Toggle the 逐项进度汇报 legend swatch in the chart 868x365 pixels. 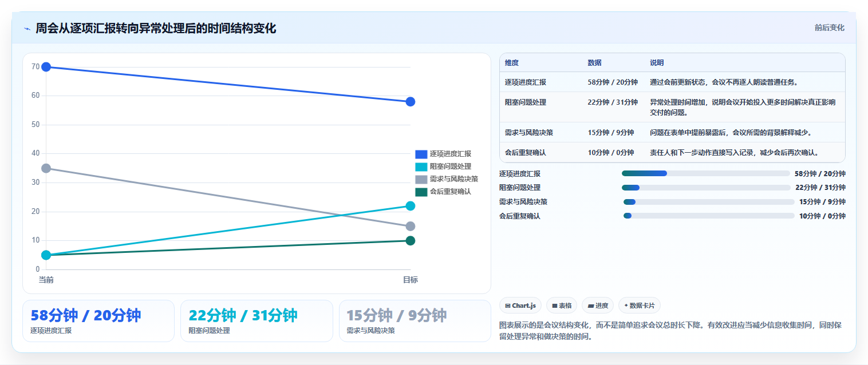coord(421,154)
